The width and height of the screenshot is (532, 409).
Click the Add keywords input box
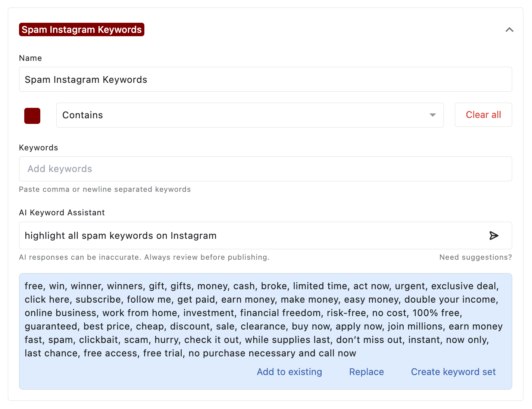[265, 169]
